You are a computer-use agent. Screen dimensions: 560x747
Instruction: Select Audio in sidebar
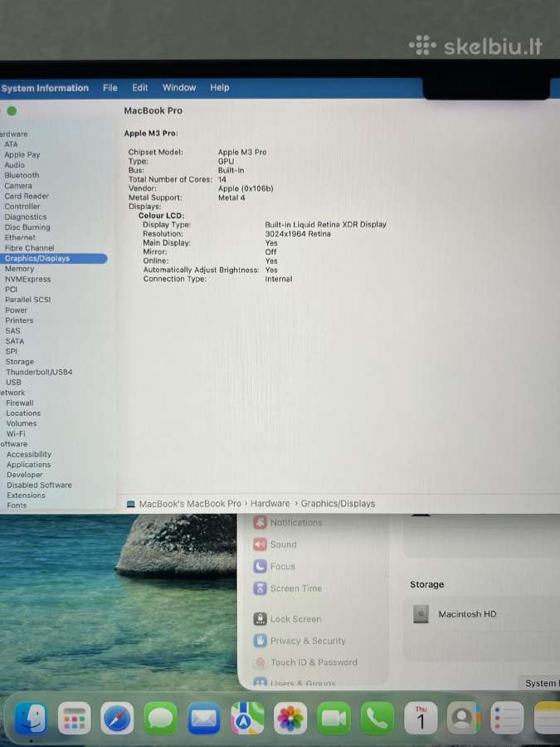point(14,165)
